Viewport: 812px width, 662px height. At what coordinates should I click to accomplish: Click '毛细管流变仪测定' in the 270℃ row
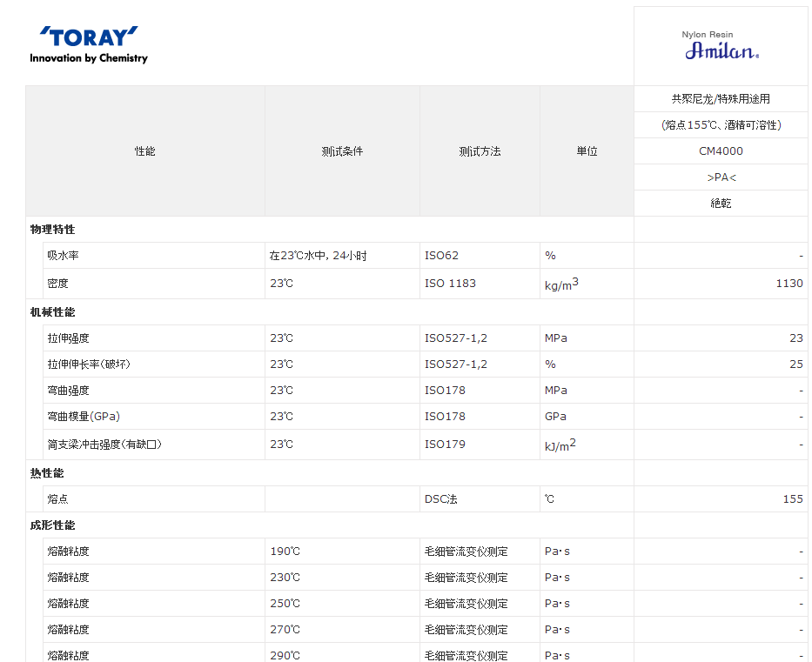tap(466, 630)
